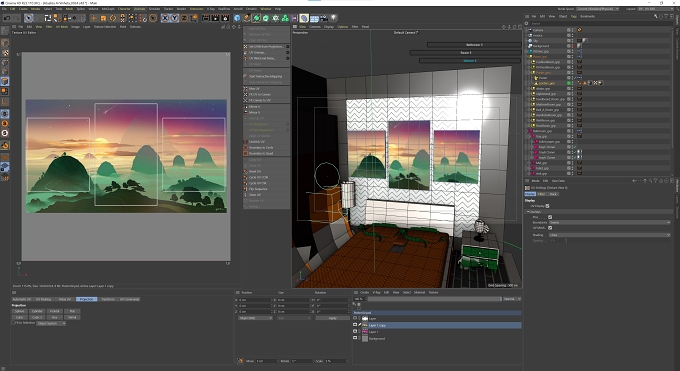Click the Cylinder projection button

(37, 311)
